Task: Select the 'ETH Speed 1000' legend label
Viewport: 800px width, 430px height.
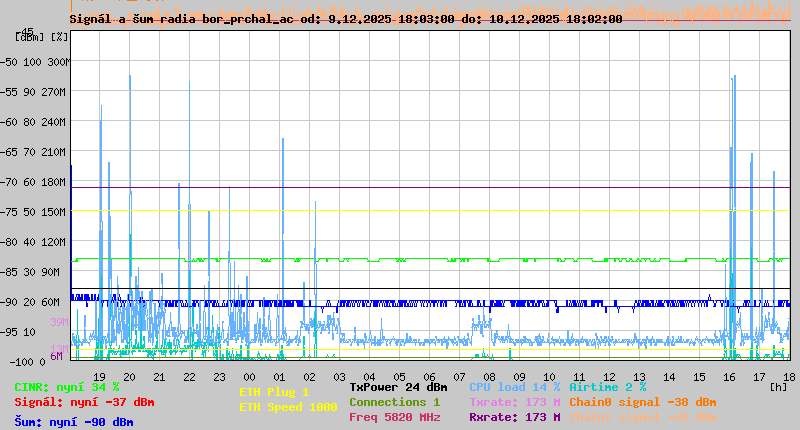Action: tap(288, 407)
